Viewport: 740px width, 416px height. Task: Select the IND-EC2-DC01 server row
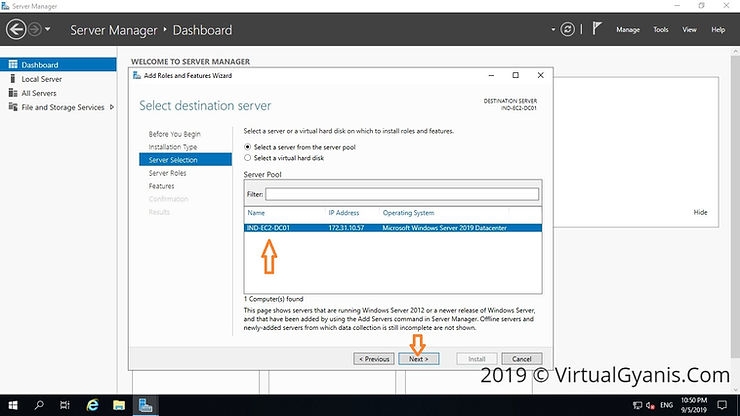[392, 228]
